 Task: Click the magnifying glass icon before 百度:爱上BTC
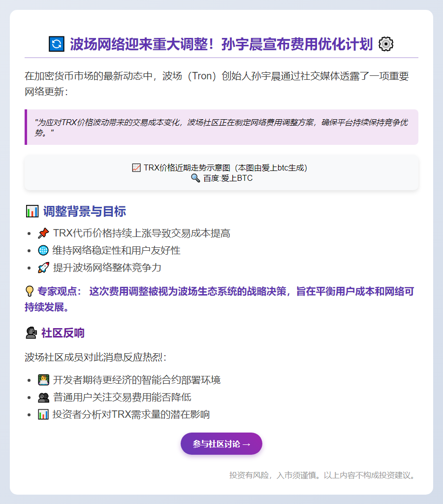coord(195,178)
